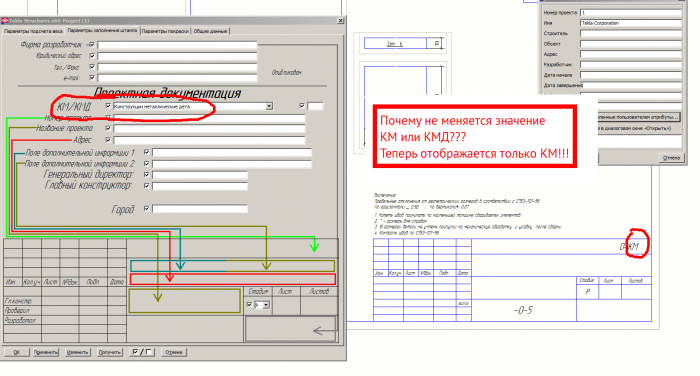Click the Название проекта input field
This screenshot has width=700, height=376.
(209, 129)
